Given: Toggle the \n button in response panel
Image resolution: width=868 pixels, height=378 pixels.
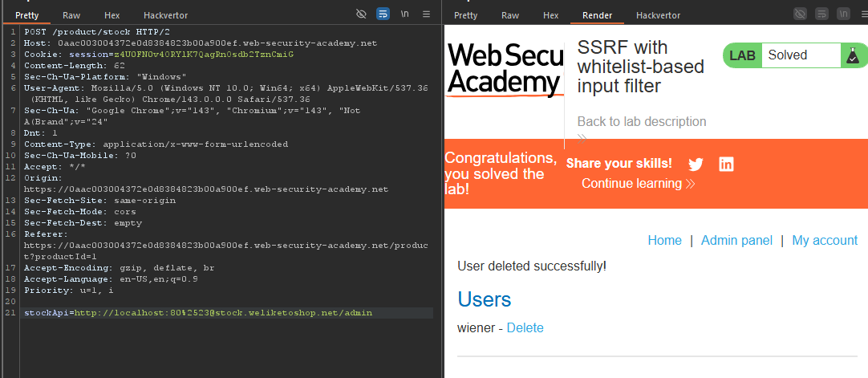Looking at the screenshot, I should (x=844, y=14).
